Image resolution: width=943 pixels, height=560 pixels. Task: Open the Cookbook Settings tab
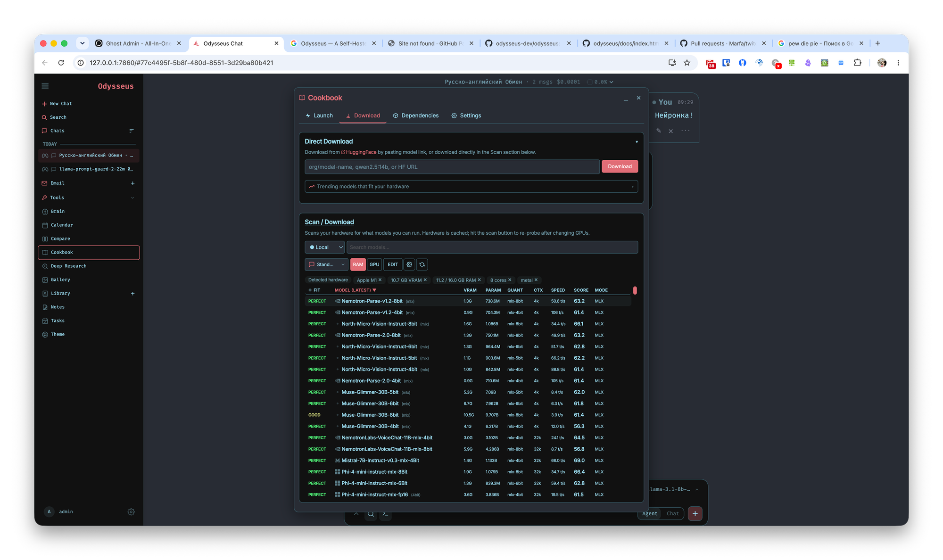pos(466,116)
